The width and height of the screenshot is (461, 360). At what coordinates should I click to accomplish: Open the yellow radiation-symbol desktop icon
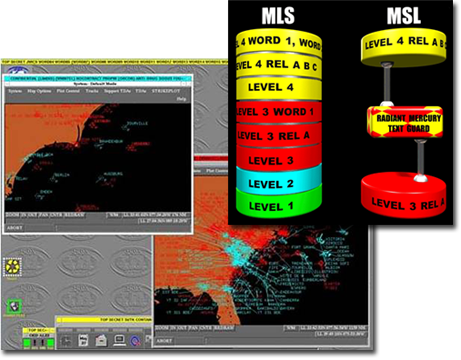[13, 267]
